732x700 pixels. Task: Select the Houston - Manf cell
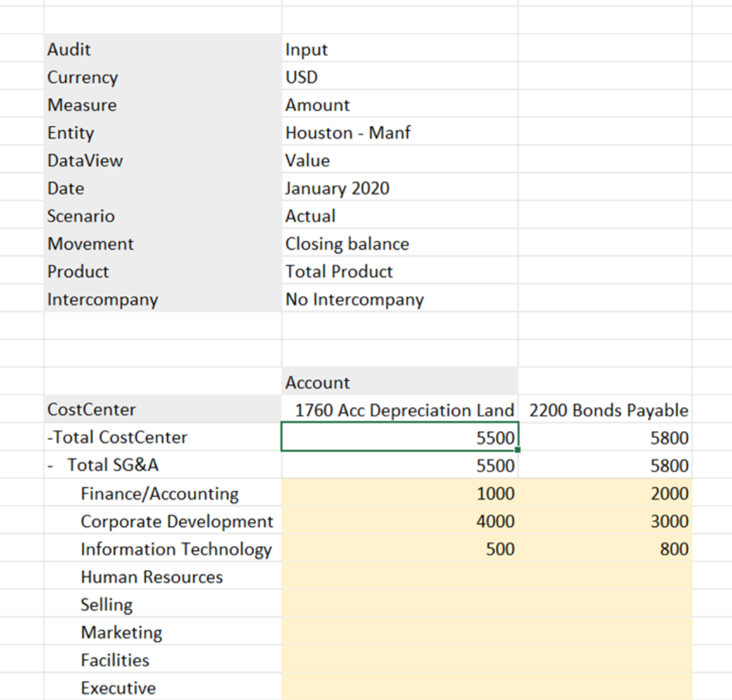(x=399, y=132)
